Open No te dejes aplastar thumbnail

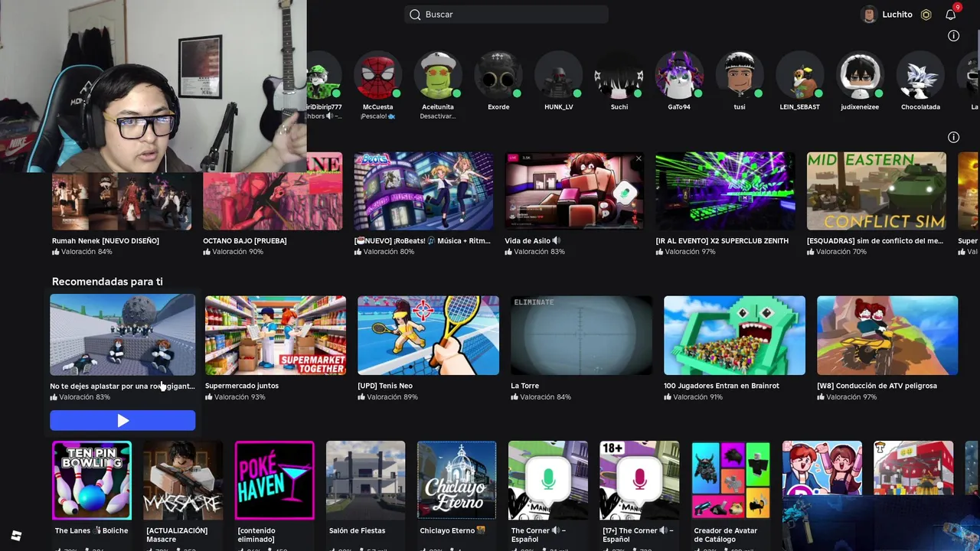coord(122,335)
